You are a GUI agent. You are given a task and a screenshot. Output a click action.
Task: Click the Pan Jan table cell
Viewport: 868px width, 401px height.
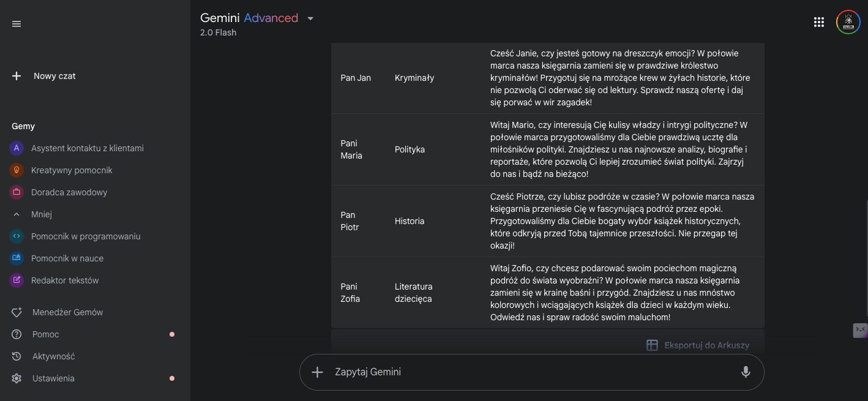(x=356, y=78)
